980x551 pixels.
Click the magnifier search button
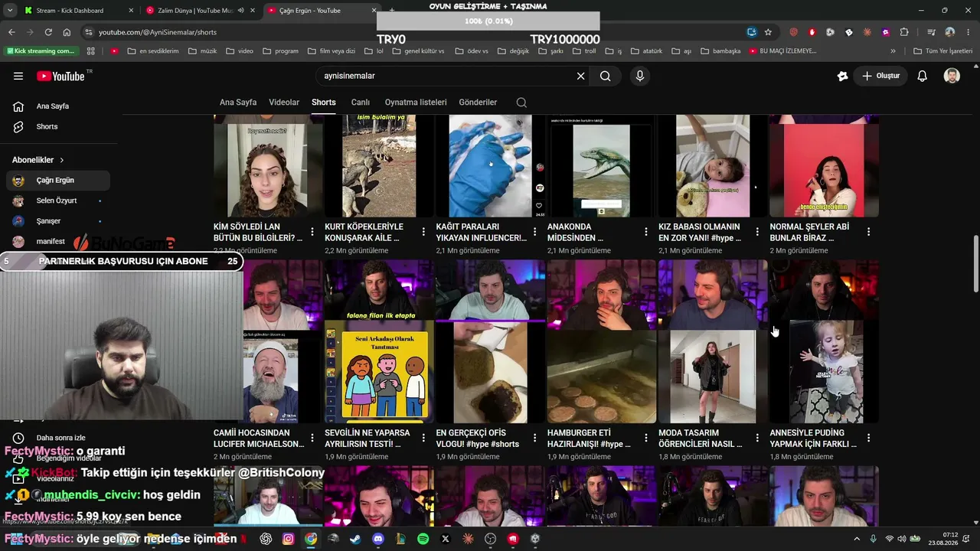(x=606, y=76)
